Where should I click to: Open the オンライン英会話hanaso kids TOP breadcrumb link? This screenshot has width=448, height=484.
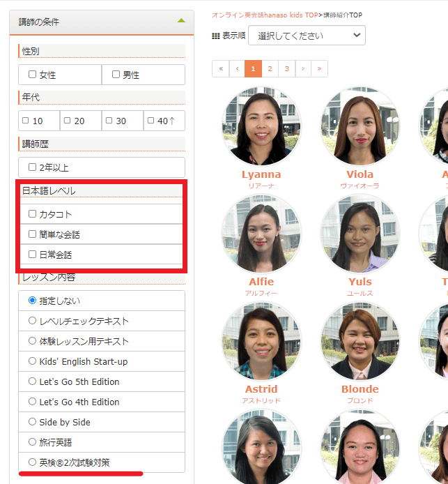tap(265, 15)
